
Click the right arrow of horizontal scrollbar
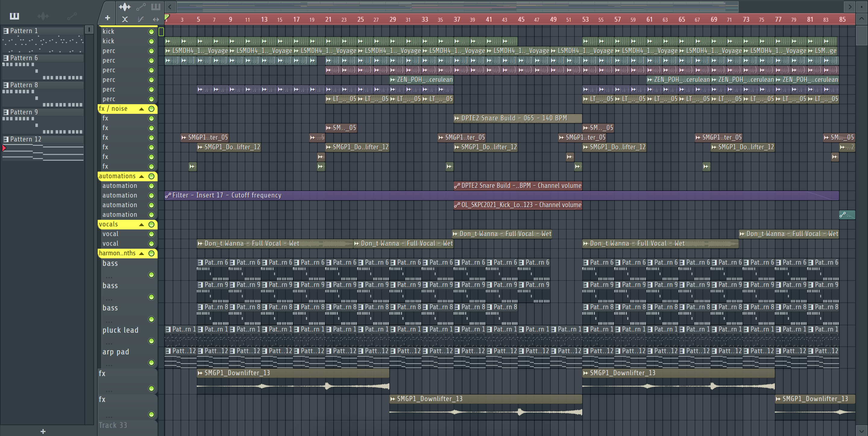point(850,6)
